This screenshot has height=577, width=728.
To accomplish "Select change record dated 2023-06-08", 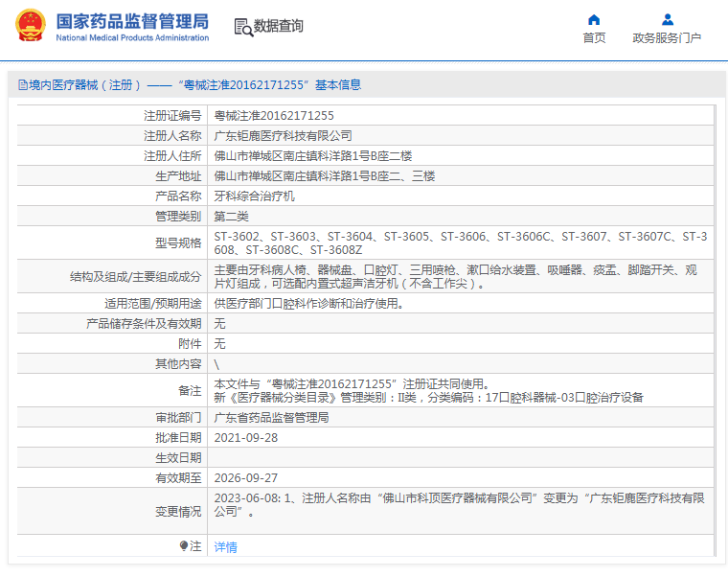I will click(459, 504).
